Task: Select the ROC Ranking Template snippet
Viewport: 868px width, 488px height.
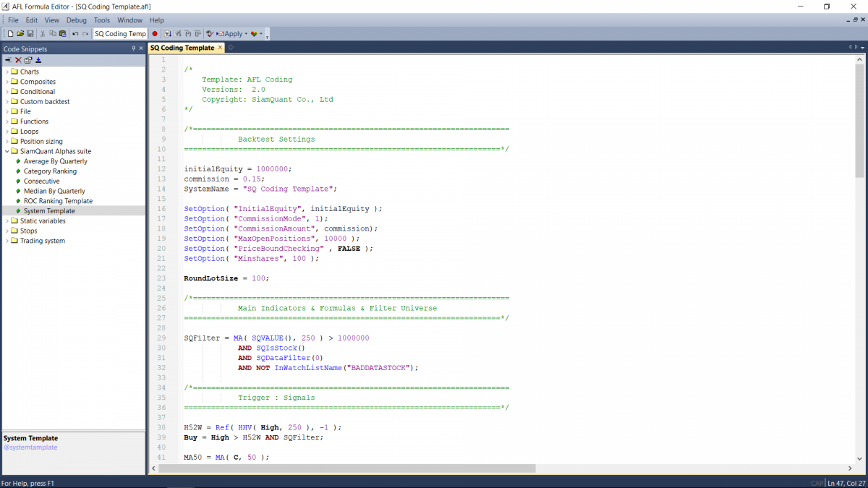Action: (58, 201)
